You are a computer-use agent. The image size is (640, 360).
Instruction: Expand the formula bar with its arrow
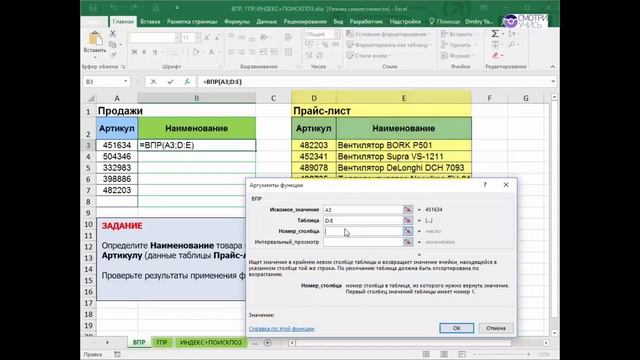point(553,82)
